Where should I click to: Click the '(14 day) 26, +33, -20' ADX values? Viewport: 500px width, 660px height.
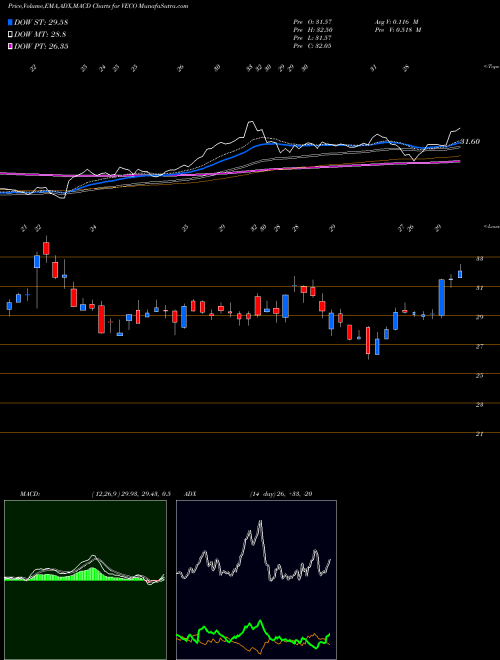(x=281, y=494)
